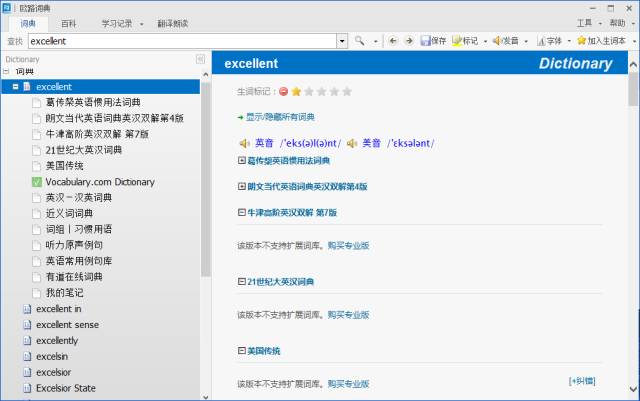Click the excellent sense entry icon
The width and height of the screenshot is (640, 401).
click(27, 325)
